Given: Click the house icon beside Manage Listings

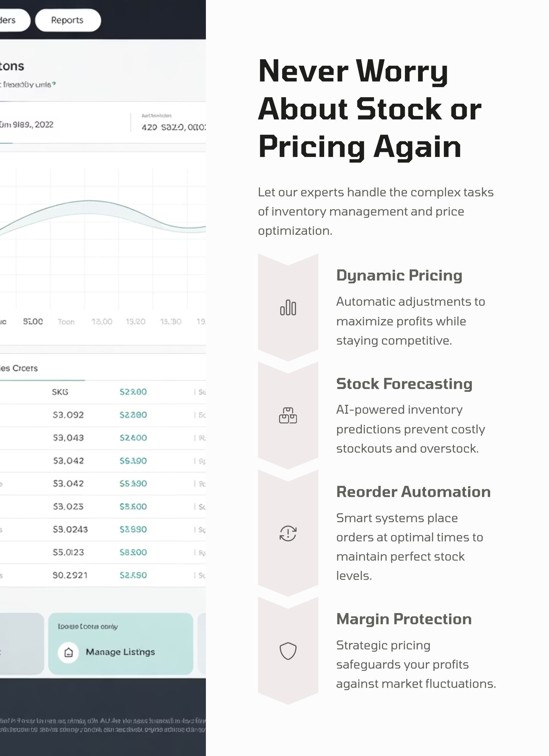Looking at the screenshot, I should tap(68, 652).
